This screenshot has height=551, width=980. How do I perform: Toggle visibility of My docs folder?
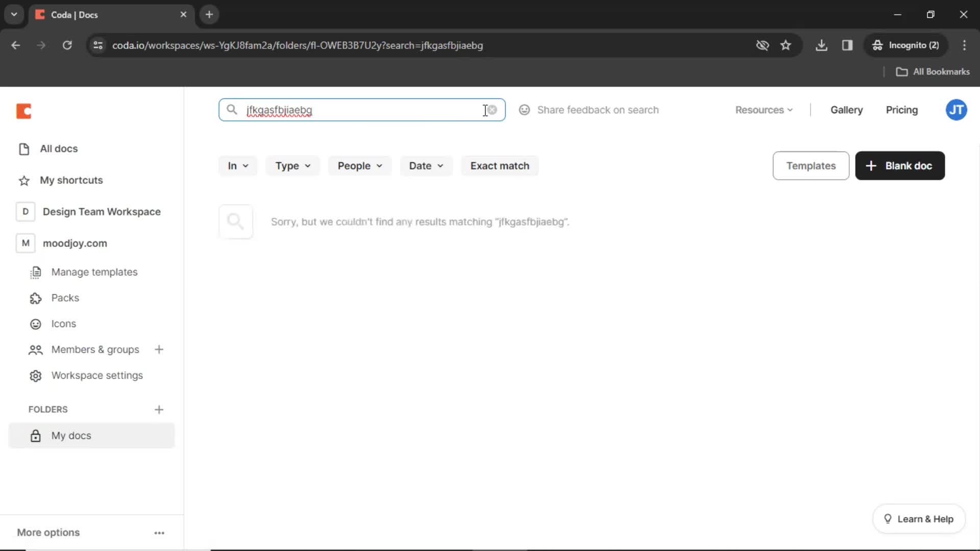pos(35,435)
